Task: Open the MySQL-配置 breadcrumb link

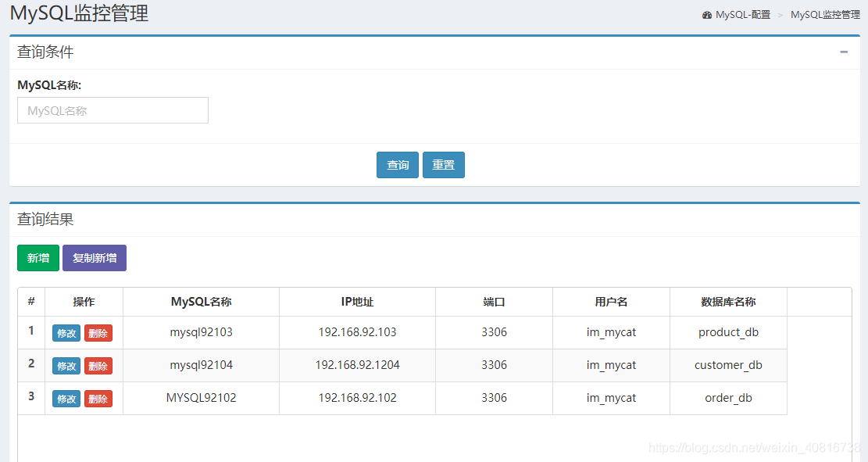Action: coord(743,15)
